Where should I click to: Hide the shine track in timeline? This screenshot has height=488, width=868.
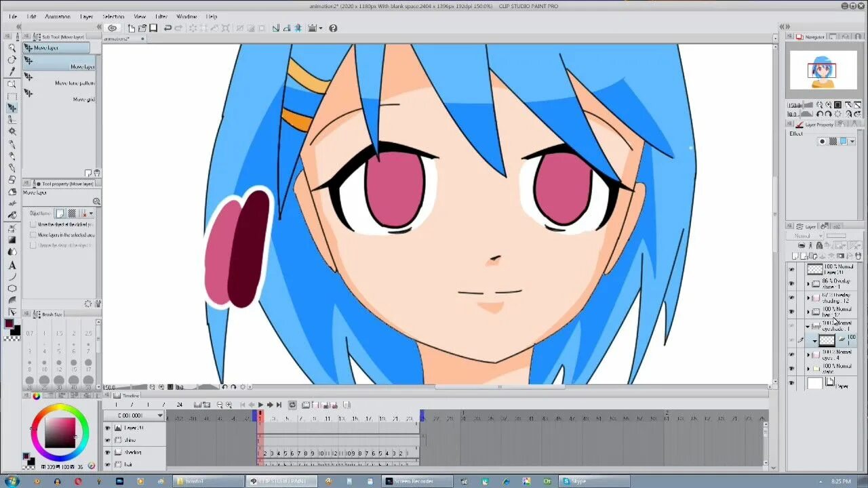coord(107,440)
